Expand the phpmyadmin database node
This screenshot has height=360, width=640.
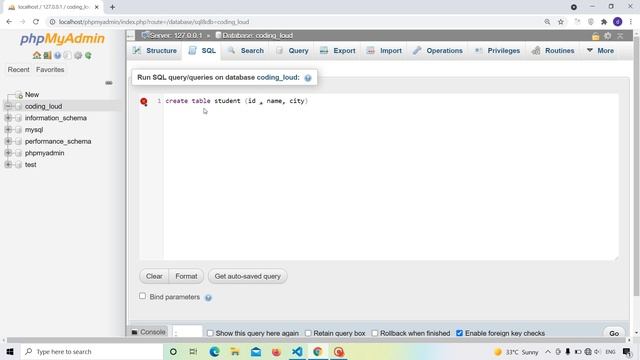[x=8, y=153]
